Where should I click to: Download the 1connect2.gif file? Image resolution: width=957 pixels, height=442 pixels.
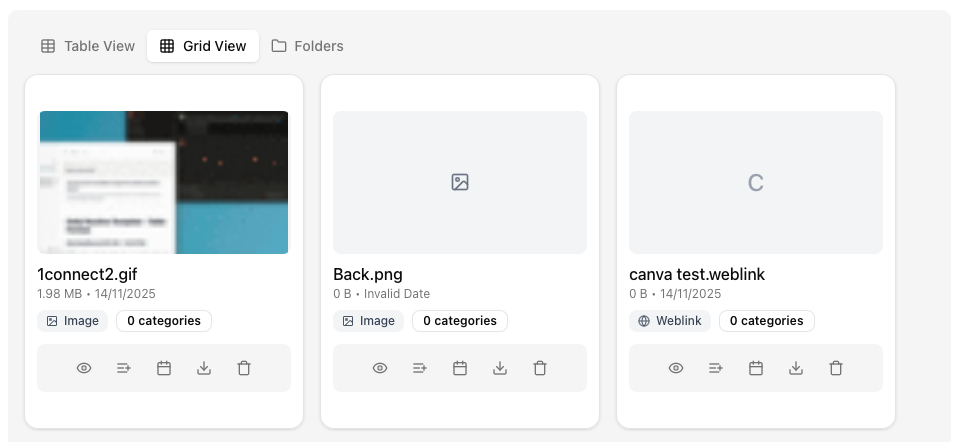(x=204, y=368)
